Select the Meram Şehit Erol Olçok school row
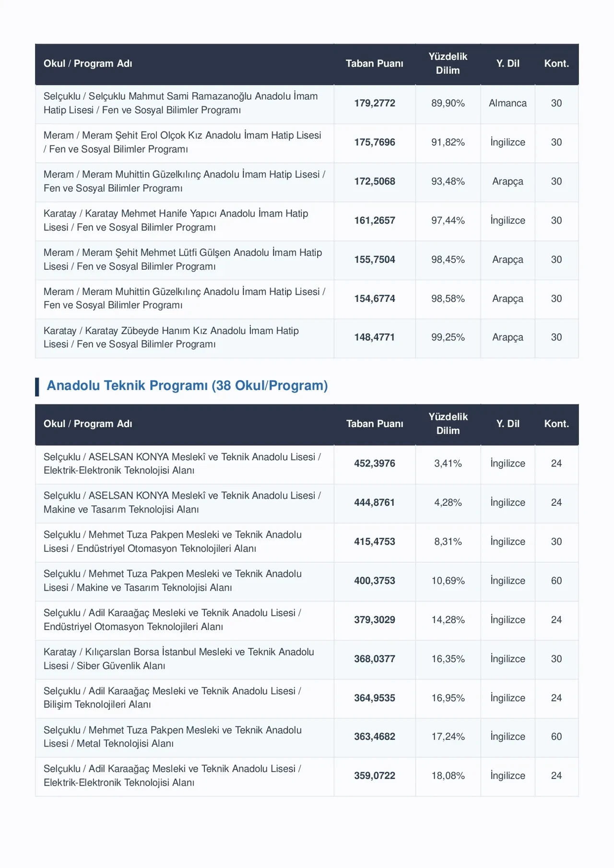This screenshot has width=614, height=868. coord(307,143)
